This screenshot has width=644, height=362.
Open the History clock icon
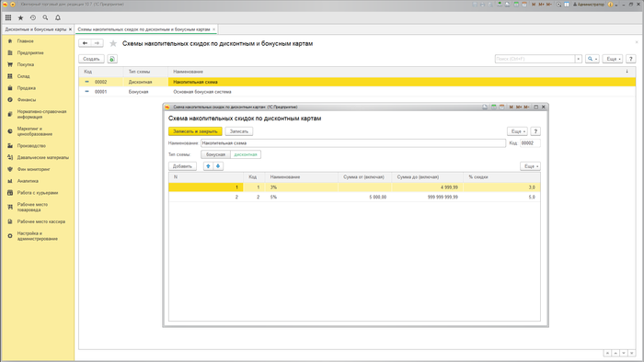[x=33, y=17]
